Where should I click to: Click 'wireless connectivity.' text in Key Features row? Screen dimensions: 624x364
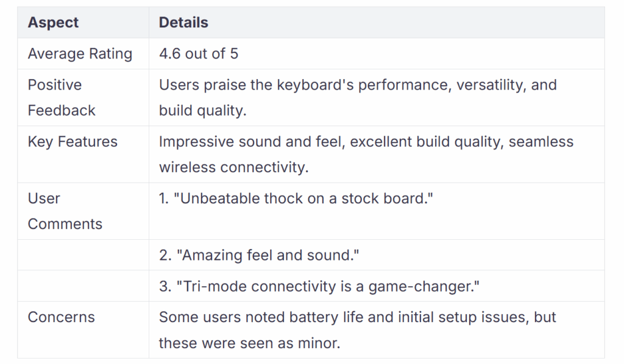click(233, 167)
